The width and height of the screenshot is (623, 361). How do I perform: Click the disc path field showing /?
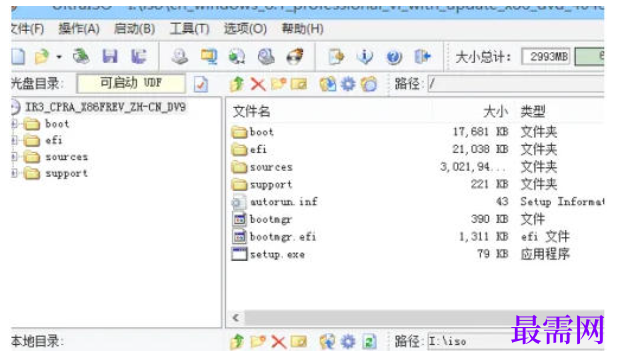(516, 84)
